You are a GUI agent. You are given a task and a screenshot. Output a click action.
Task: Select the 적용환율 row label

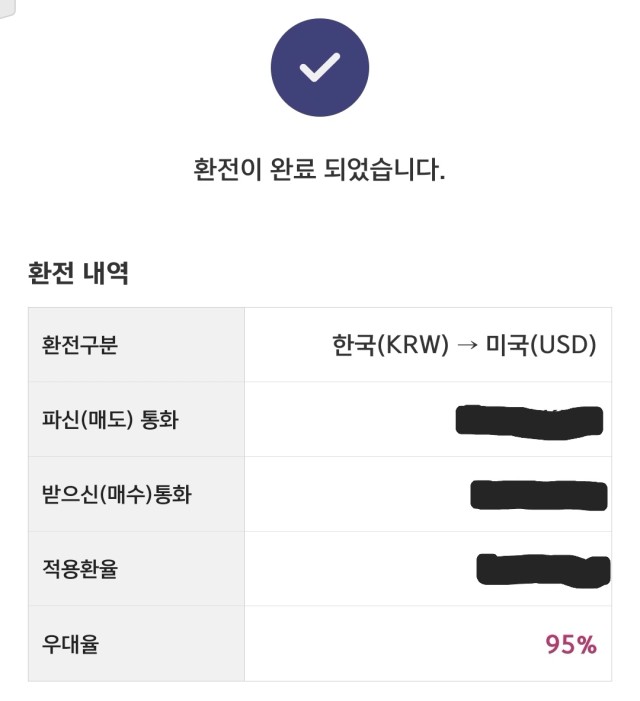point(80,569)
